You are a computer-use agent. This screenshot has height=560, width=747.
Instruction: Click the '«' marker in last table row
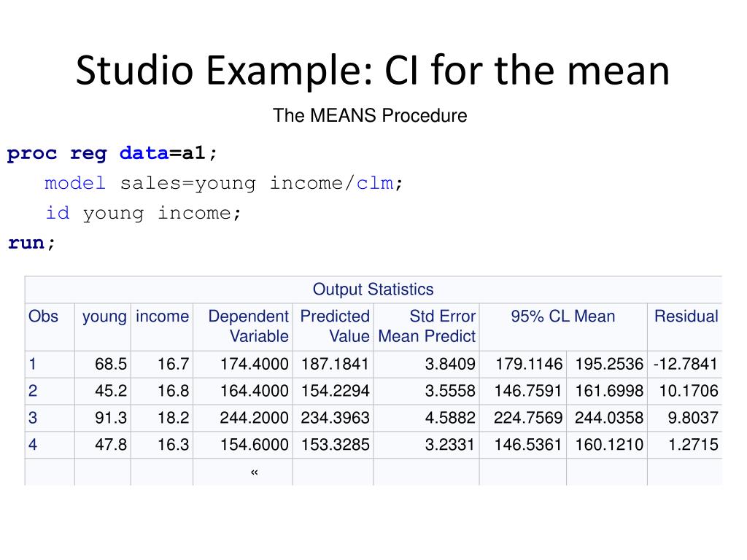[x=254, y=472]
